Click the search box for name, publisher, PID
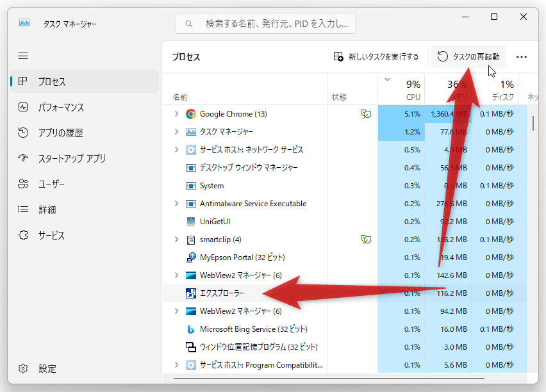Screen dimensions: 546x392 pos(266,24)
